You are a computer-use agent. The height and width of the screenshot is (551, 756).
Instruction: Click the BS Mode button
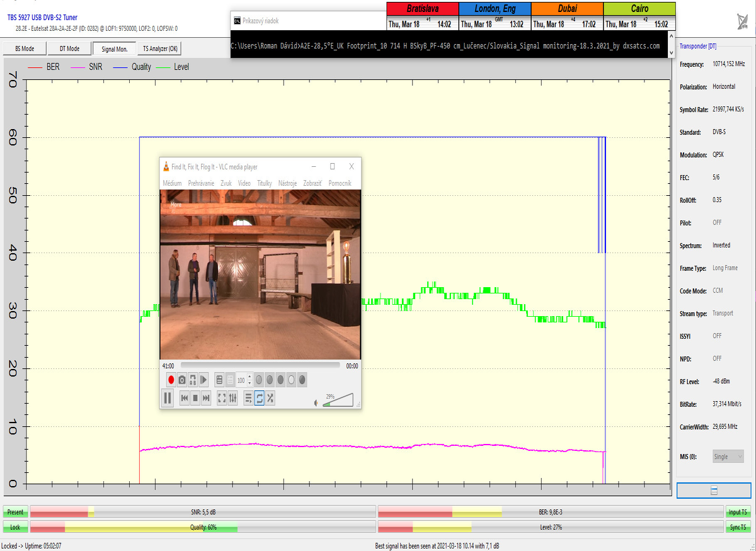[24, 48]
